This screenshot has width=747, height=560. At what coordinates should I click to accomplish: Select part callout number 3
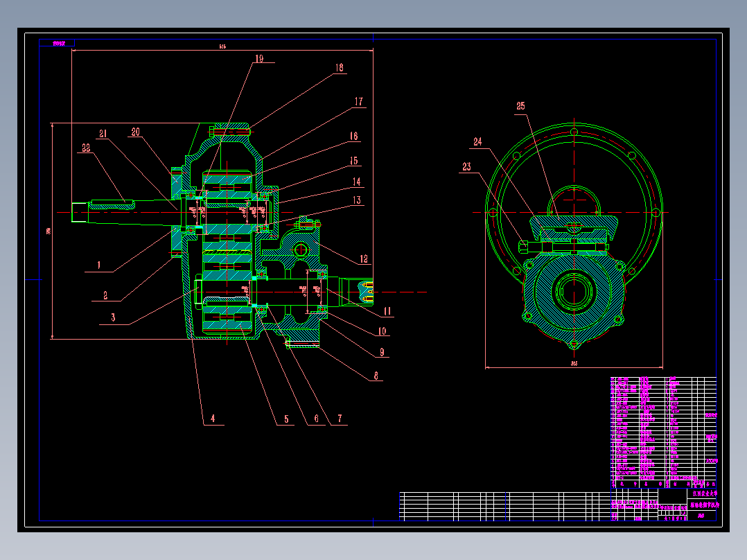[113, 317]
